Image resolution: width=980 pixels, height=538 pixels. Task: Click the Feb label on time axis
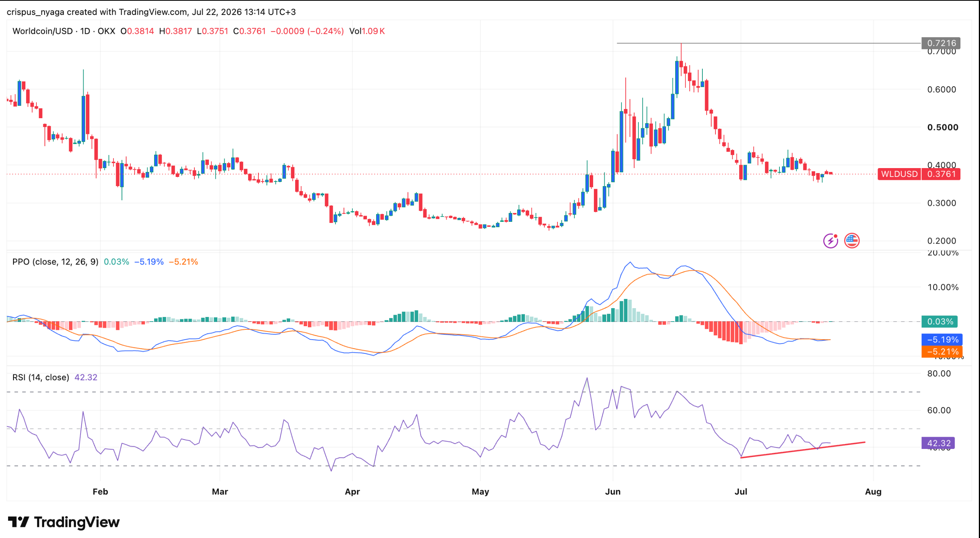[x=100, y=492]
